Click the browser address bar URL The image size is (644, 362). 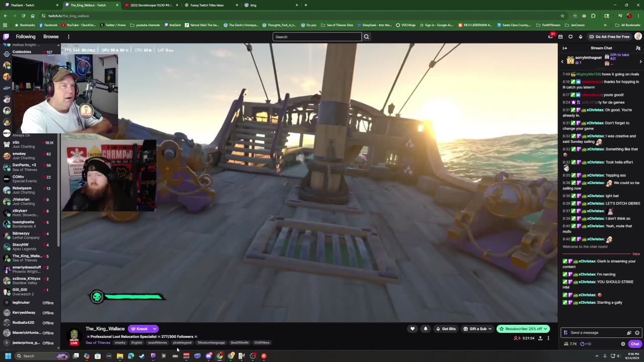click(68, 16)
